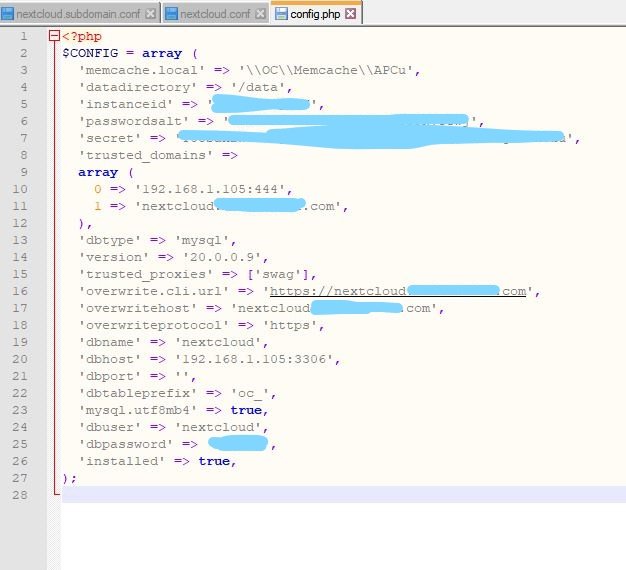Click 'datadirectory' key text

coord(138,87)
